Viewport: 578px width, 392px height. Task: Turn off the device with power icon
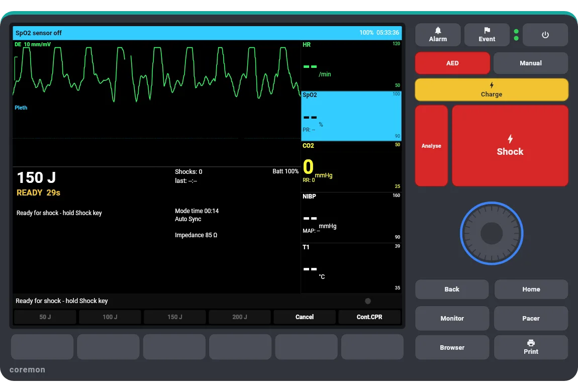(x=545, y=35)
